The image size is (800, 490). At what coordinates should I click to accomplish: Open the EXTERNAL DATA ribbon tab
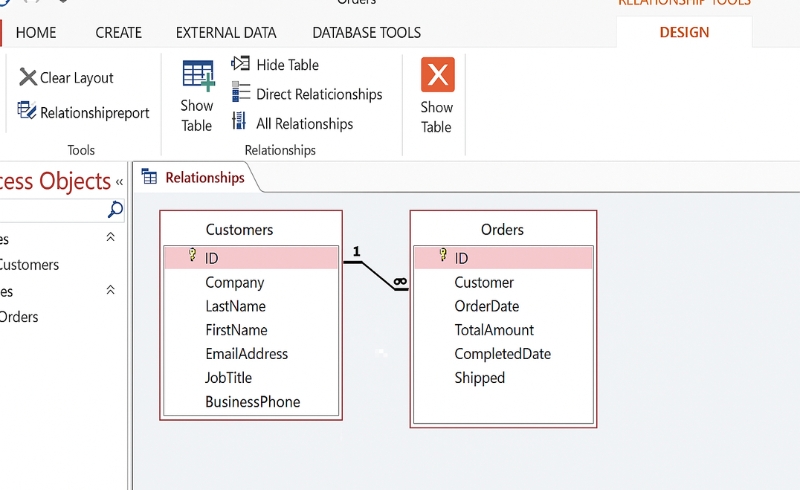click(x=226, y=33)
